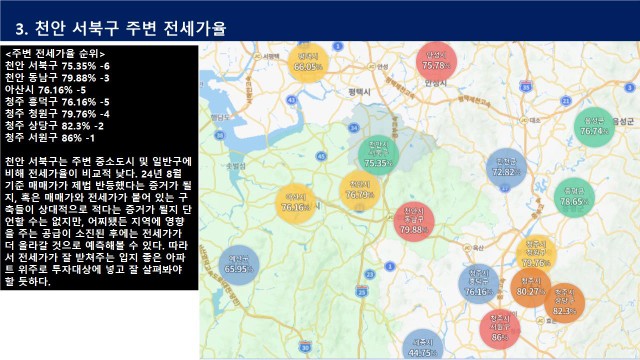This screenshot has height=360, width=640.
Task: Click the expressway 25 shield
Action: [362, 291]
